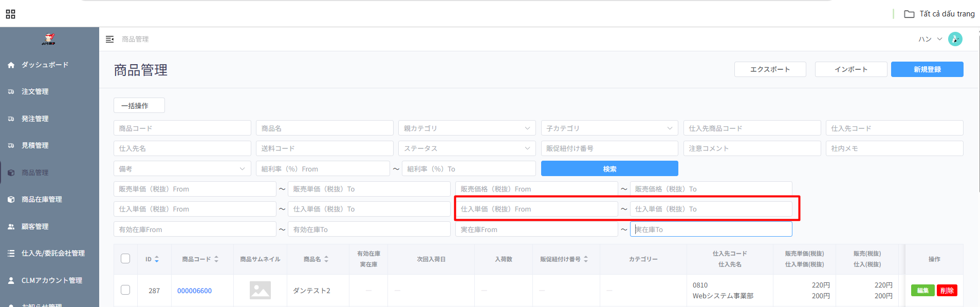This screenshot has width=980, height=307.
Task: Focus the 商品コード search input field
Action: [x=182, y=128]
